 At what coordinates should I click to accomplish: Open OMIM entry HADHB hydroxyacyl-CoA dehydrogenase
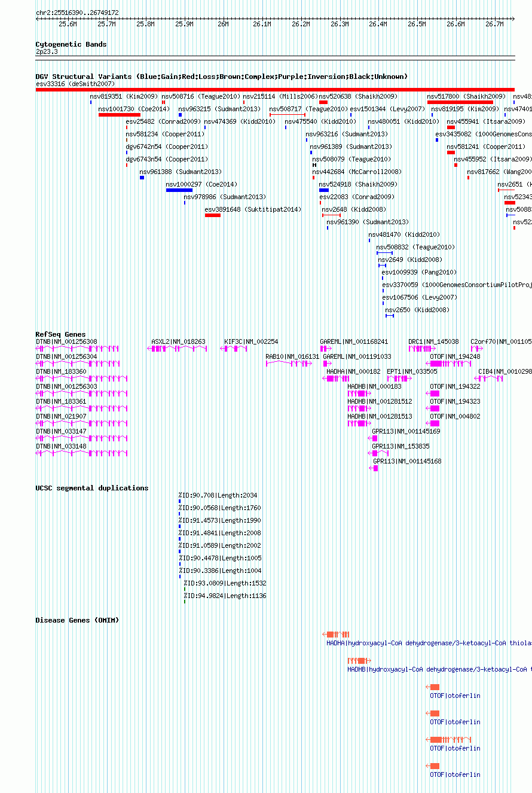tap(439, 669)
